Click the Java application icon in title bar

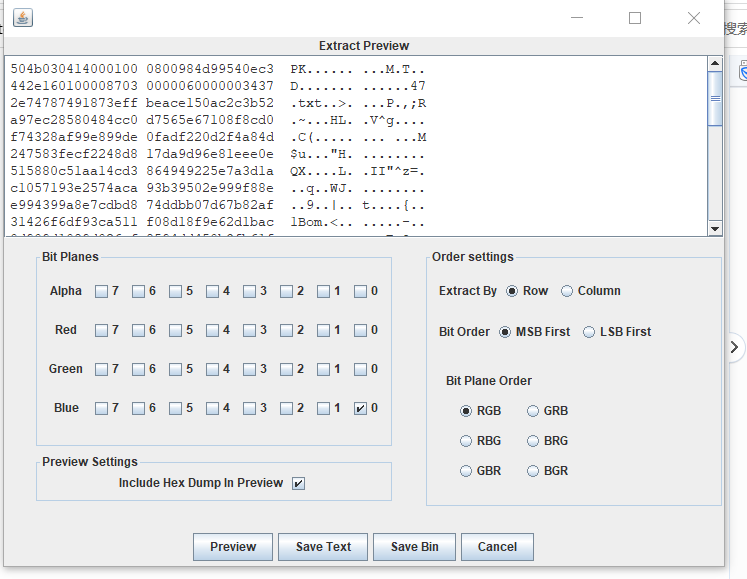coord(23,18)
